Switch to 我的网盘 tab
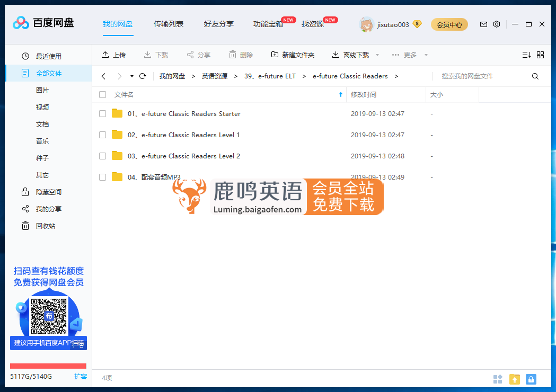The height and width of the screenshot is (392, 556). [118, 24]
